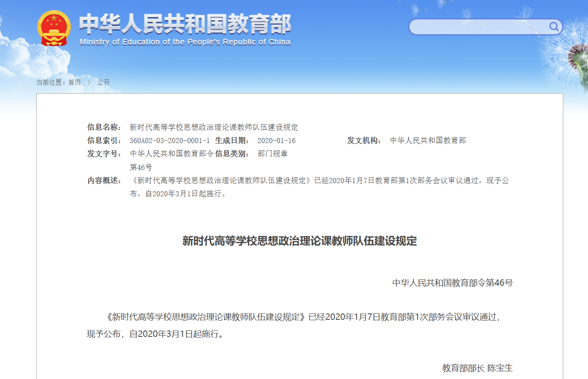The image size is (588, 379).
Task: Click the 当前位置 label
Action: click(51, 82)
